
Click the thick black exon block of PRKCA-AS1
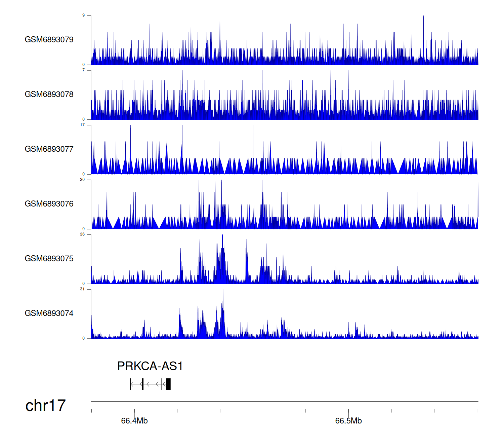coord(168,384)
